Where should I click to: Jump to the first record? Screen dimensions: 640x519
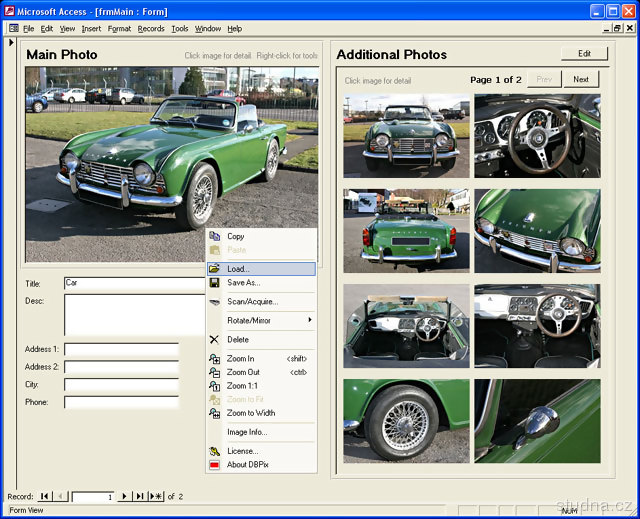tap(44, 496)
